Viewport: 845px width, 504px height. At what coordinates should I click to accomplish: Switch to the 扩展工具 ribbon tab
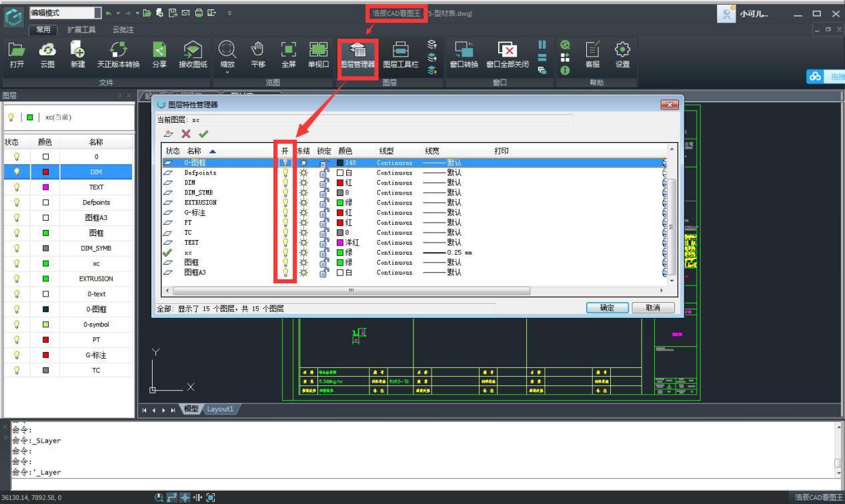pyautogui.click(x=81, y=30)
